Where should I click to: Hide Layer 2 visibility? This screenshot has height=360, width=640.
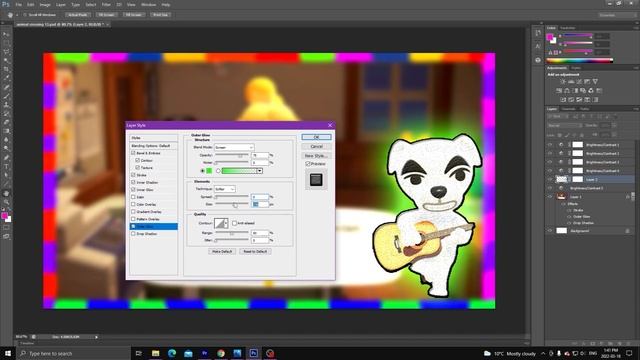click(x=550, y=179)
